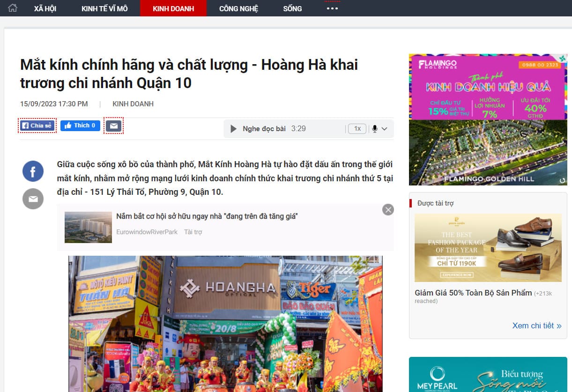Close the sponsored EurowindowRiverPark ad
Screen dimensions: 572x392
pos(388,209)
